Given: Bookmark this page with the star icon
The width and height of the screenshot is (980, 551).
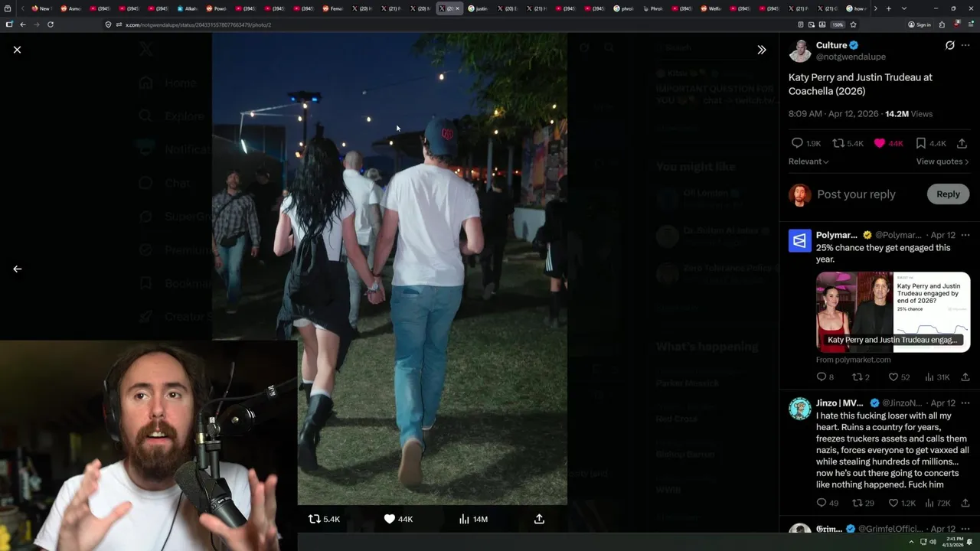Looking at the screenshot, I should [853, 24].
